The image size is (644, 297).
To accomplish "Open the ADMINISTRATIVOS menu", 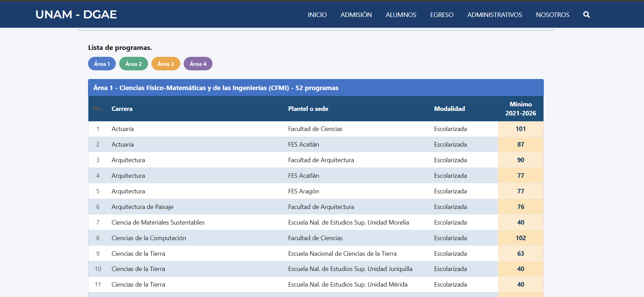I will [495, 15].
